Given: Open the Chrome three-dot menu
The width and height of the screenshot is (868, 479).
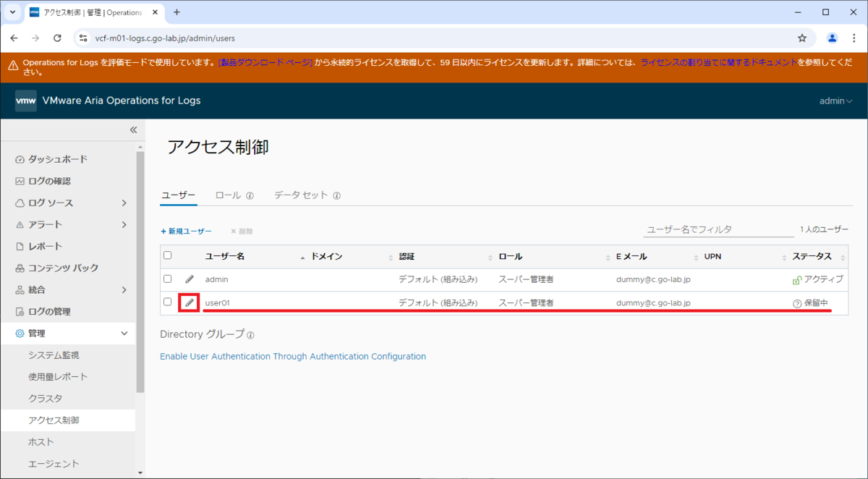Looking at the screenshot, I should pyautogui.click(x=854, y=38).
